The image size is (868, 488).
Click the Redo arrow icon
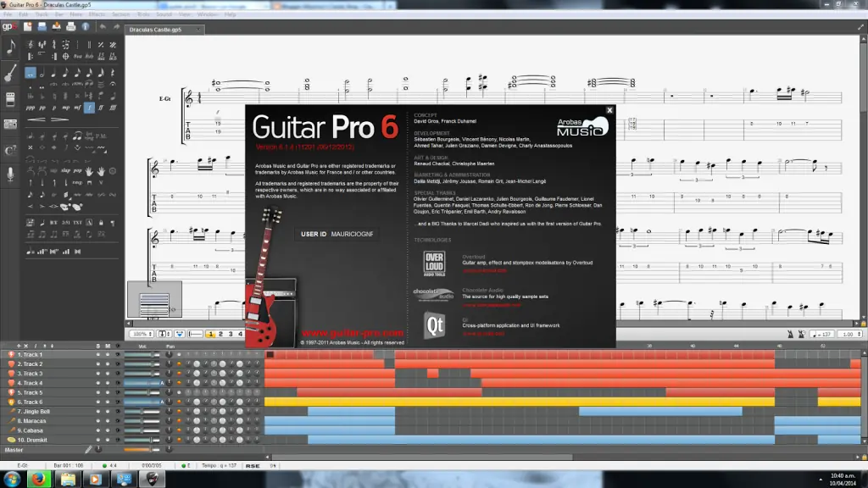(x=116, y=26)
